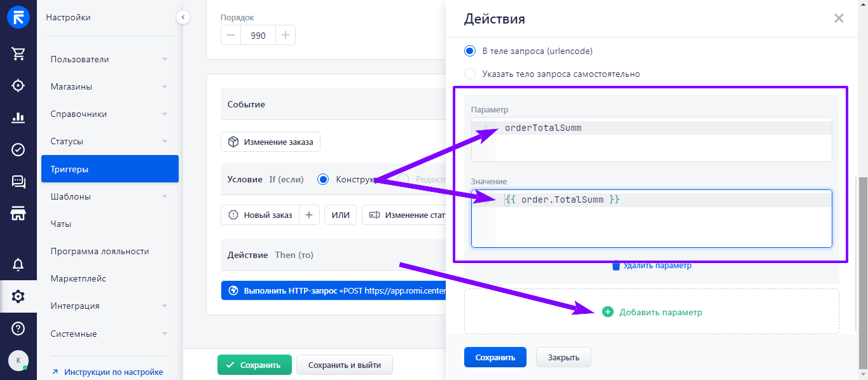
Task: Open the RetailCRM logo home
Action: click(18, 17)
